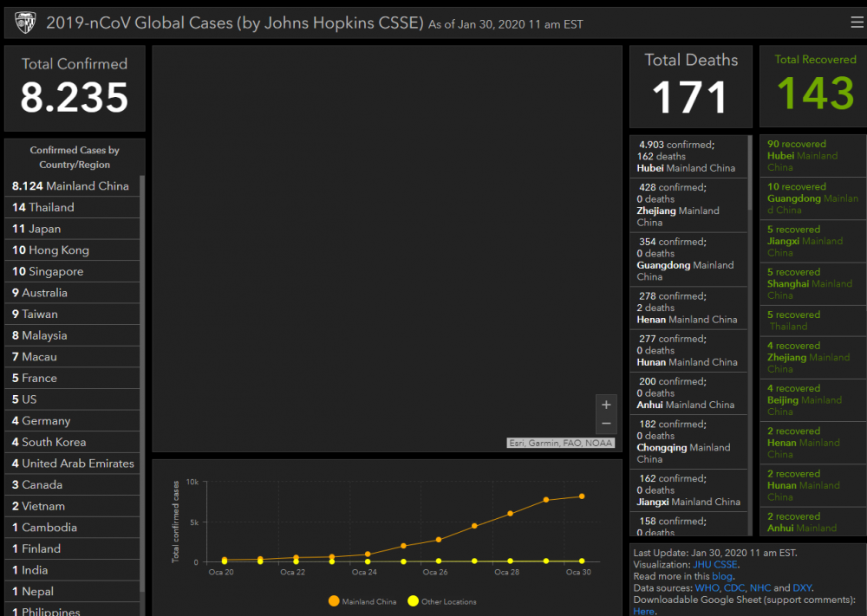
Task: Select Guangdong 10 recovered entry
Action: click(x=813, y=198)
